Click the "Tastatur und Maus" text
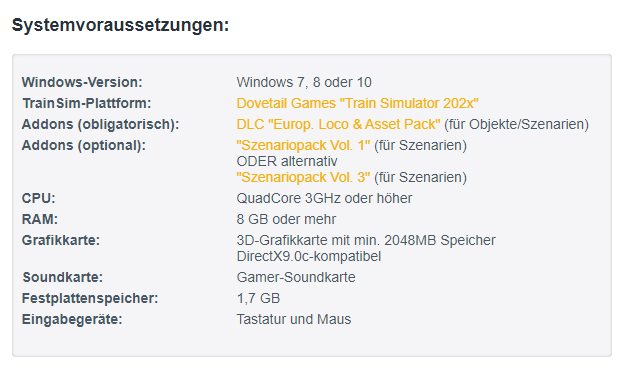This screenshot has width=624, height=375. coord(294,319)
